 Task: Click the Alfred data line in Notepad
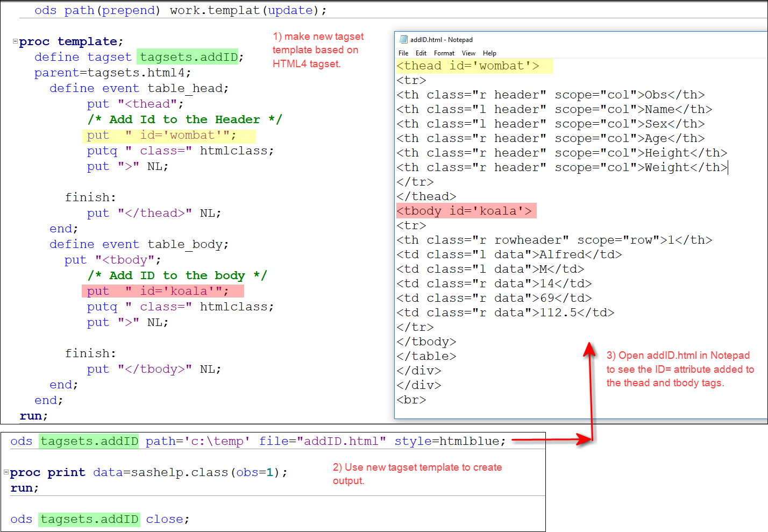pyautogui.click(x=509, y=254)
